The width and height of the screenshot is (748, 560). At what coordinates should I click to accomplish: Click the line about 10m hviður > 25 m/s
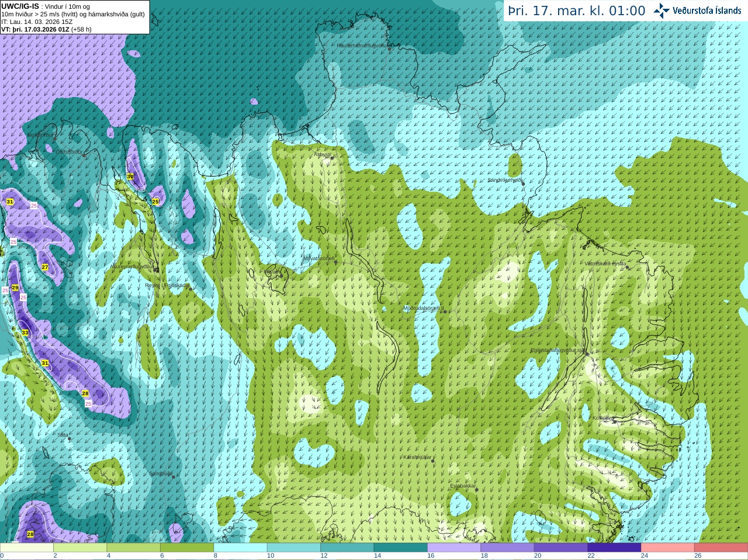click(73, 14)
